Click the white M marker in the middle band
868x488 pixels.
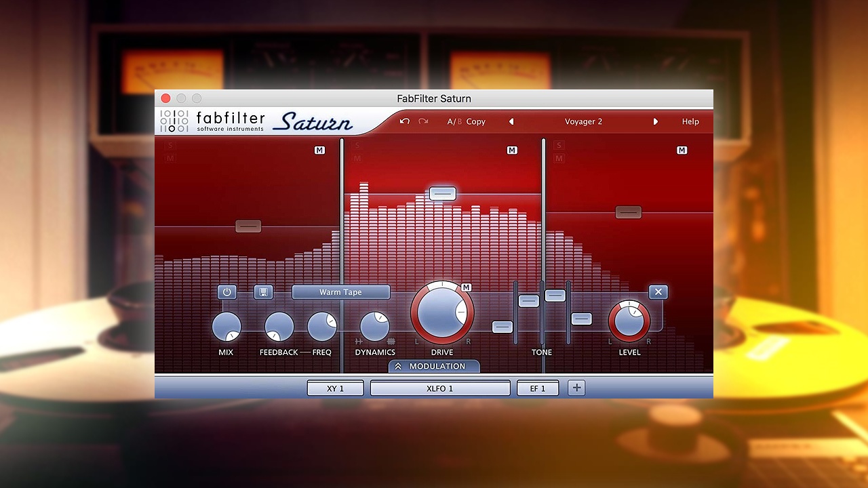(512, 150)
